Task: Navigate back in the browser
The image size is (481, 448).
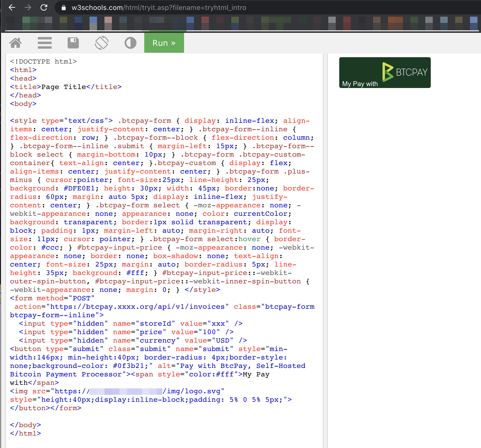Action: [x=12, y=7]
